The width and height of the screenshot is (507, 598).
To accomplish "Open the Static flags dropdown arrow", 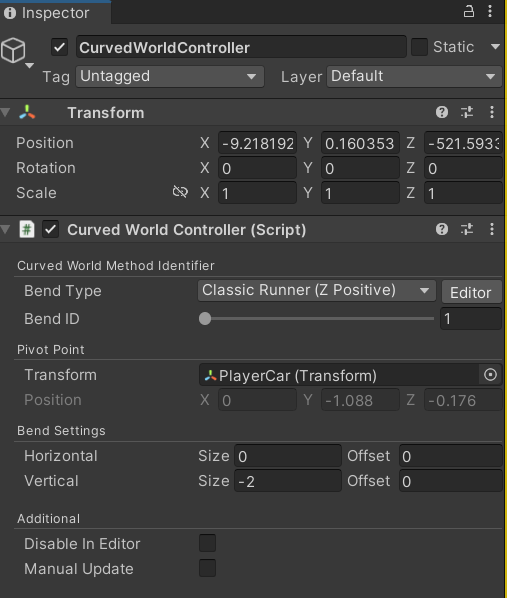I will 495,47.
